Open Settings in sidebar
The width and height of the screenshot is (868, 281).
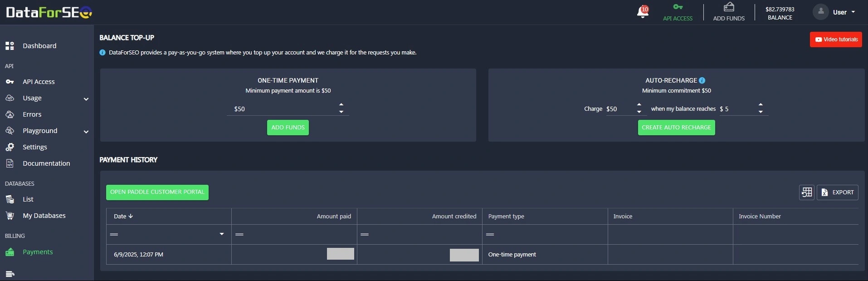pos(35,147)
